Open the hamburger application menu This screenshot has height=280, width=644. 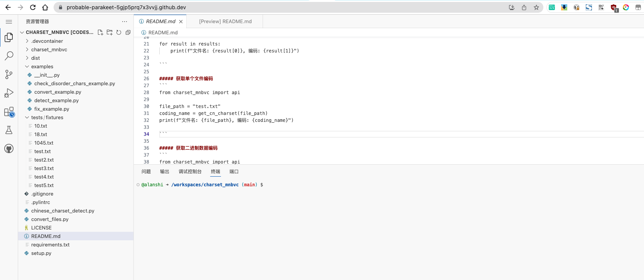coord(9,22)
